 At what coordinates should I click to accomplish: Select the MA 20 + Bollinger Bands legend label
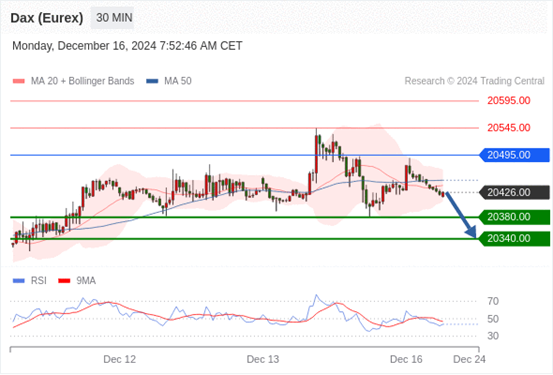pos(83,81)
